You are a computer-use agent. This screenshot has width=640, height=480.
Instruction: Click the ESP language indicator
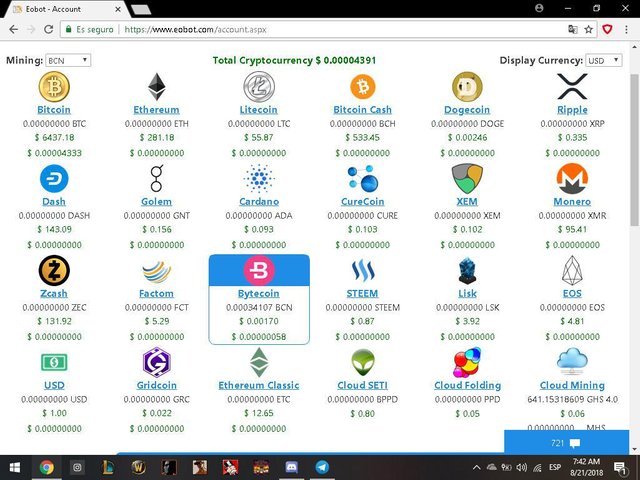pyautogui.click(x=555, y=467)
